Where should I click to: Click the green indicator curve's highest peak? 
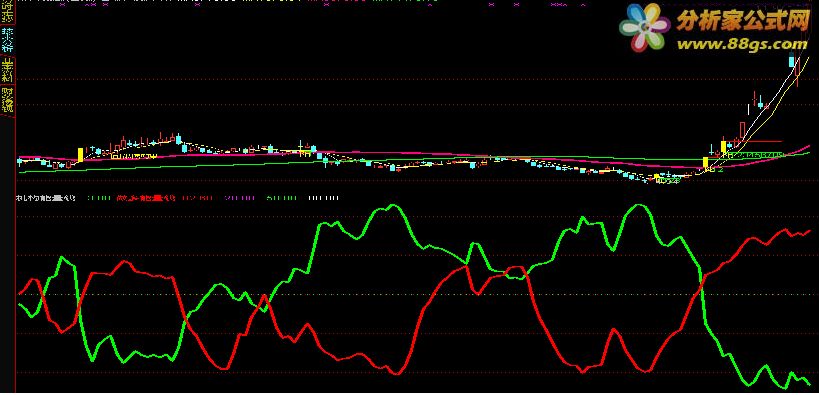(x=637, y=205)
